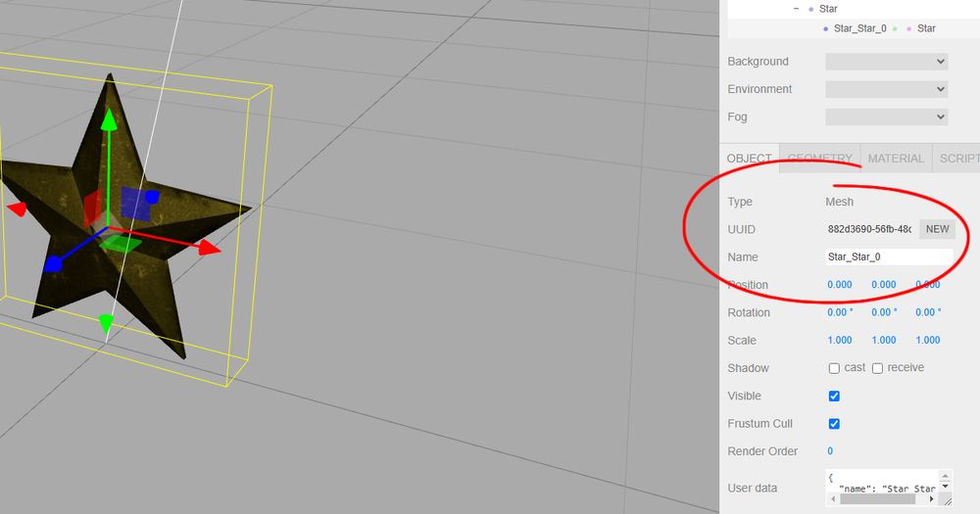Image resolution: width=980 pixels, height=514 pixels.
Task: Click the Mesh type text
Action: [x=840, y=202]
